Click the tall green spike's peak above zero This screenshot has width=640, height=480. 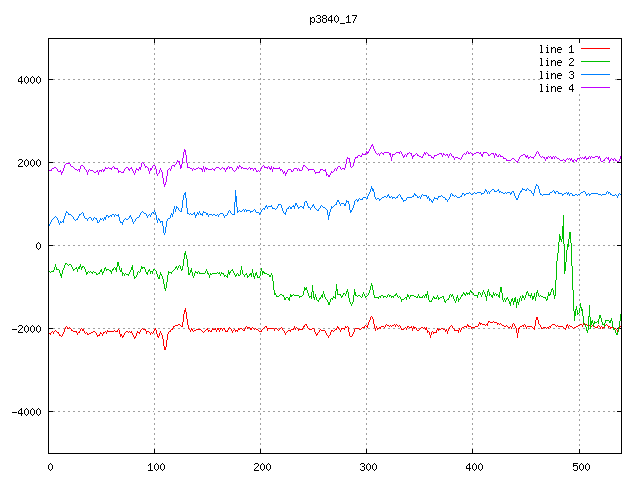coord(563,216)
